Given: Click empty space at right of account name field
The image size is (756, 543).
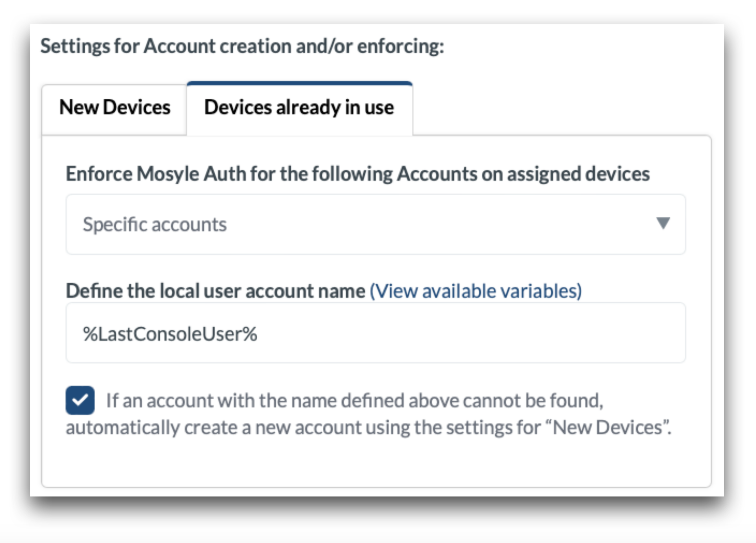Looking at the screenshot, I should [x=512, y=333].
